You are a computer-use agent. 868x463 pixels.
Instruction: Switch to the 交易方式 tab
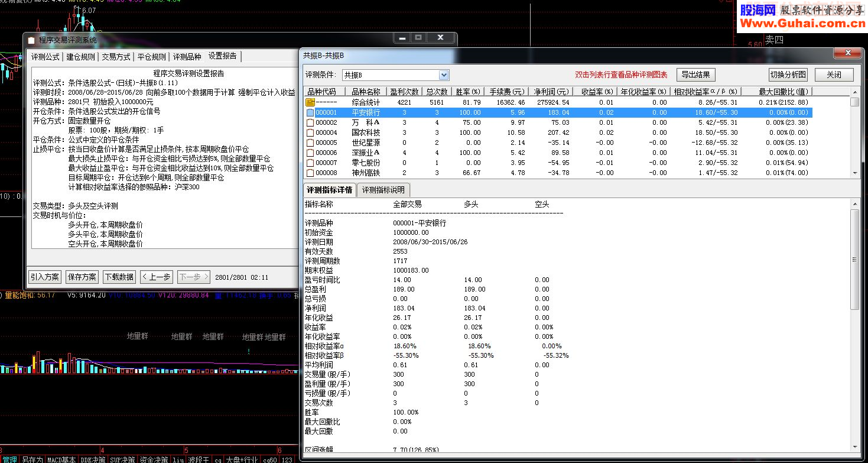(x=116, y=57)
